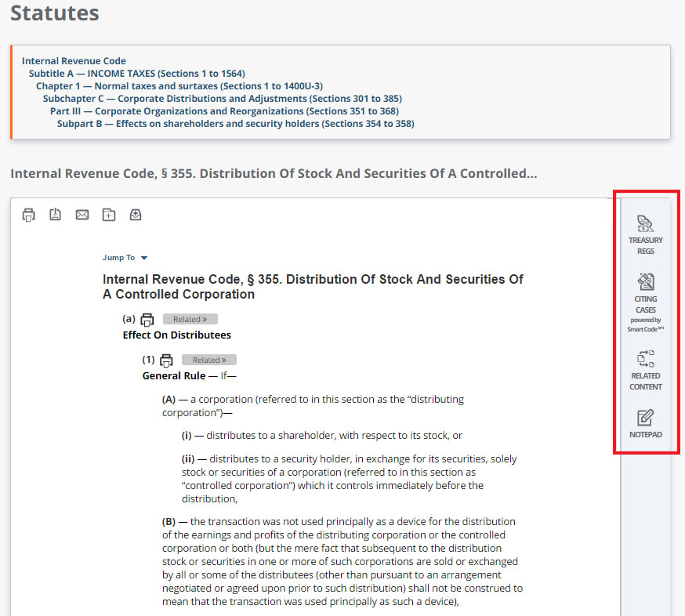
Task: Click the download document icon in the toolbar
Action: pos(56,215)
